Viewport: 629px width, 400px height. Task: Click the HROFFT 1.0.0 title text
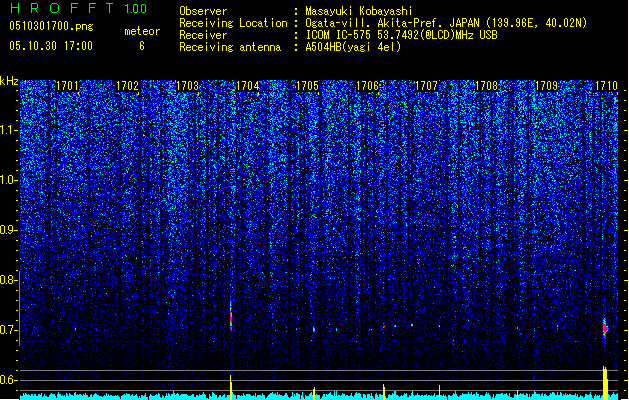(x=79, y=8)
